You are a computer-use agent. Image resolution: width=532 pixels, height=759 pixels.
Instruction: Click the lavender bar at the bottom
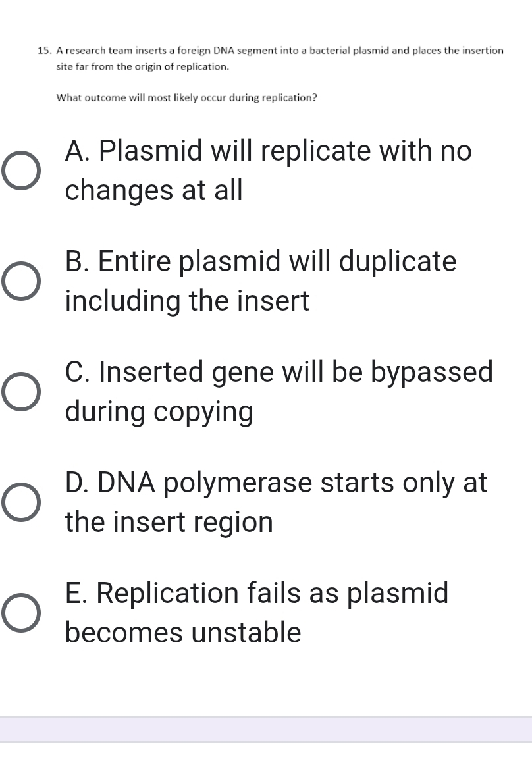pos(266,729)
